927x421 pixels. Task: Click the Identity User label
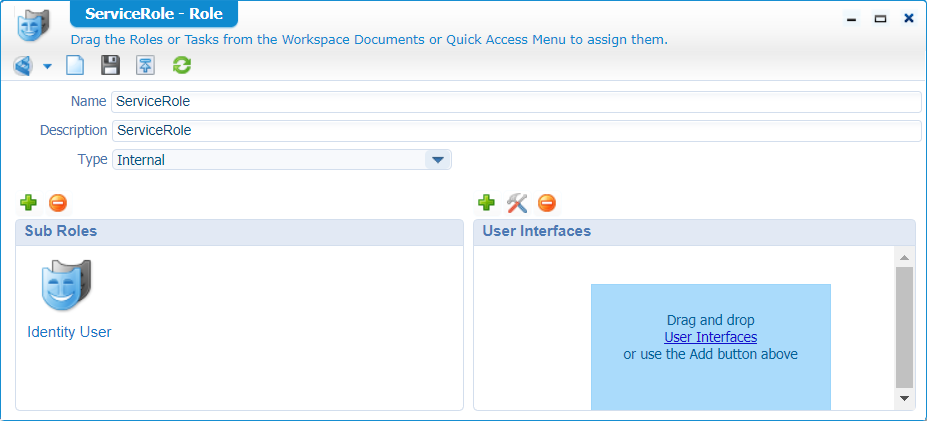click(69, 332)
